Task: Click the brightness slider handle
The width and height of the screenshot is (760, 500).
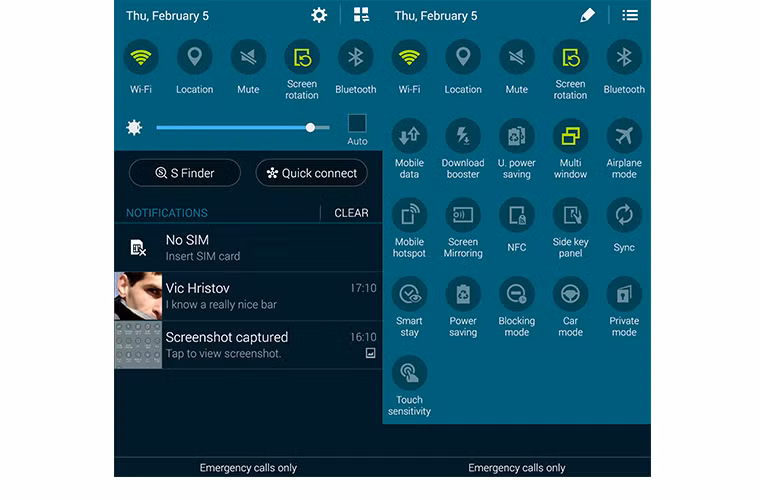Action: 310,127
